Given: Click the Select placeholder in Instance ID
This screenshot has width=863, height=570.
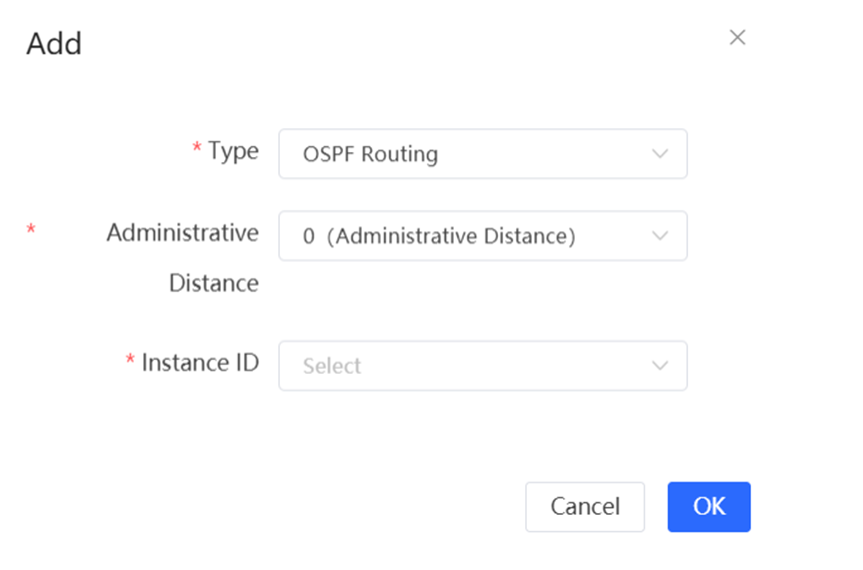Looking at the screenshot, I should point(332,366).
